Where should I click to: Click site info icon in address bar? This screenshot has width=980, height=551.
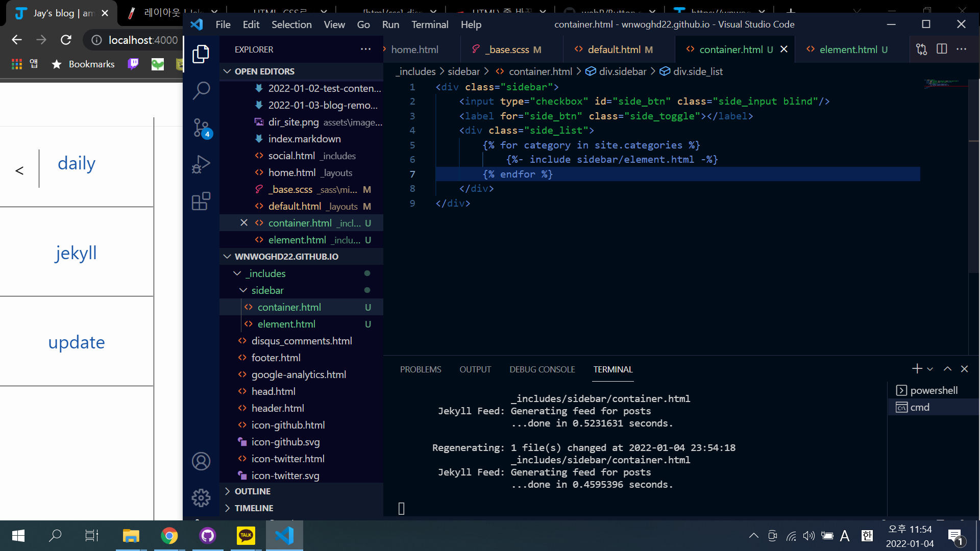[96, 40]
